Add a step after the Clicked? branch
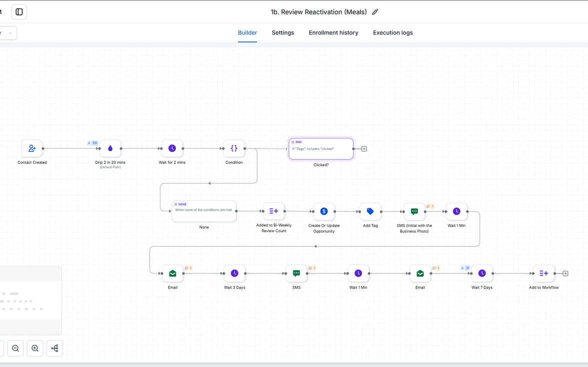Image resolution: width=588 pixels, height=367 pixels. (x=364, y=149)
